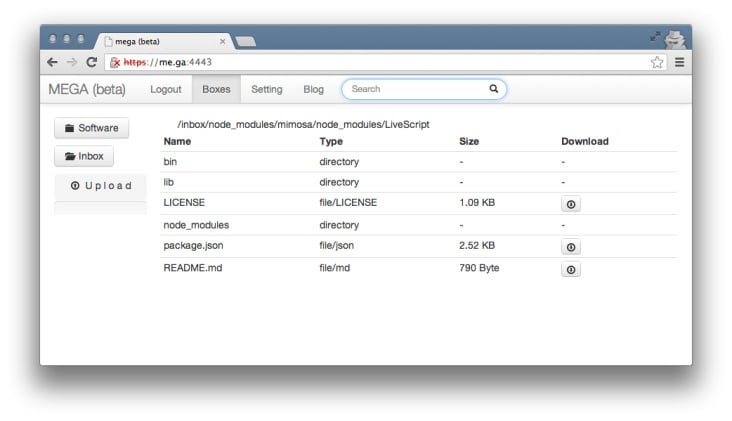
Task: Reload the page
Action: point(92,62)
